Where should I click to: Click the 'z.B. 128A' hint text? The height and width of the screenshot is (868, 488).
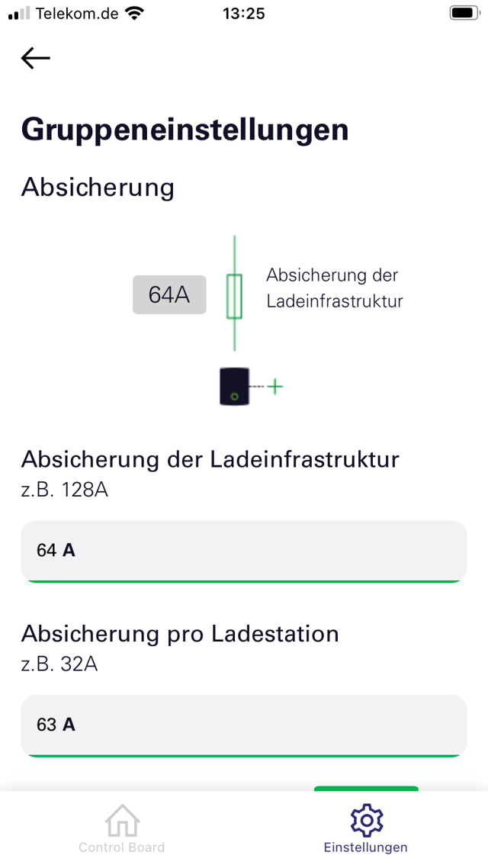tap(65, 490)
